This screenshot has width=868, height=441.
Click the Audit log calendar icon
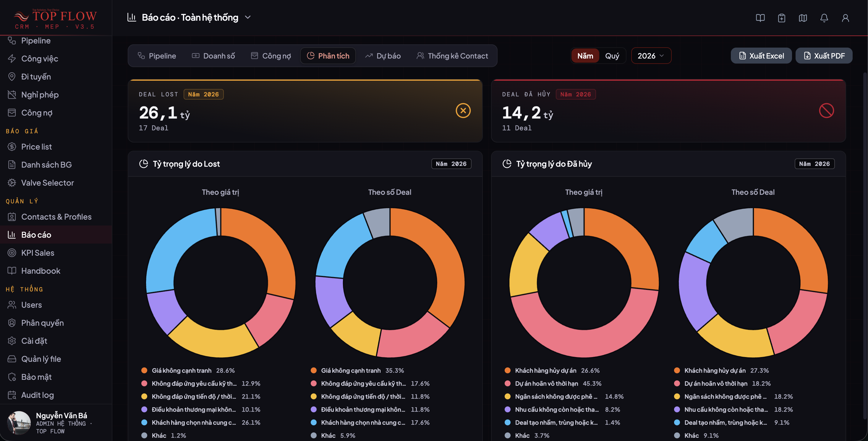point(12,395)
